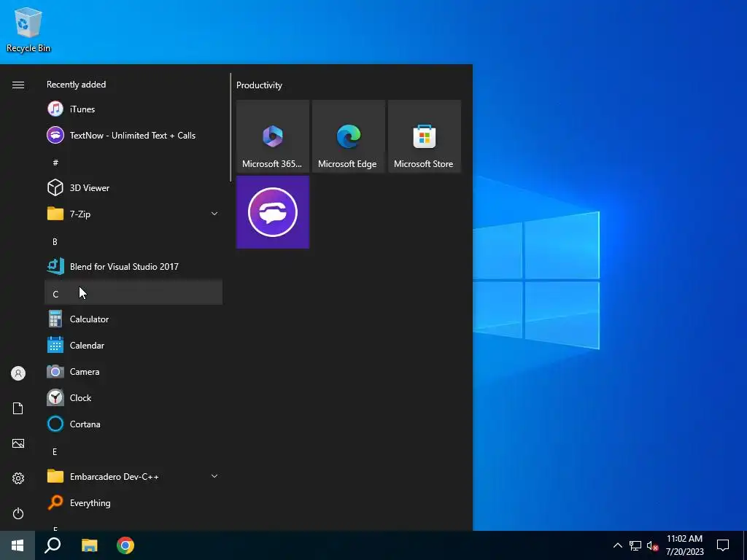This screenshot has height=560, width=747.
Task: Expand the Embarcadero Dev-C++ chevron
Action: click(214, 476)
